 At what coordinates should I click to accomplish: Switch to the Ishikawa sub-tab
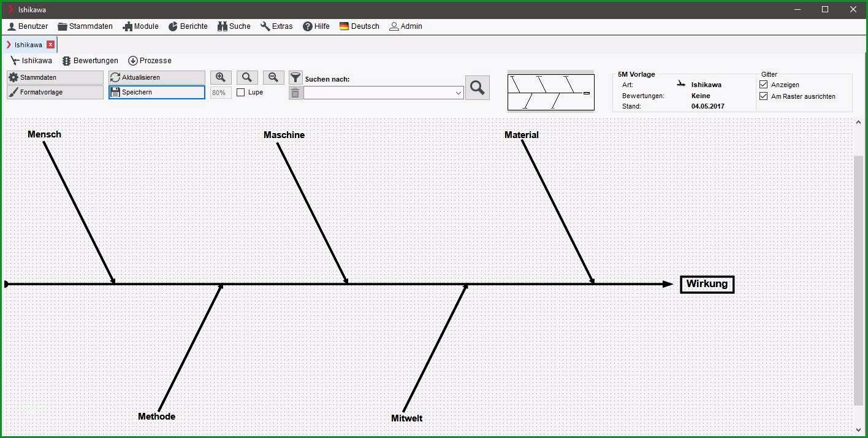tap(31, 61)
